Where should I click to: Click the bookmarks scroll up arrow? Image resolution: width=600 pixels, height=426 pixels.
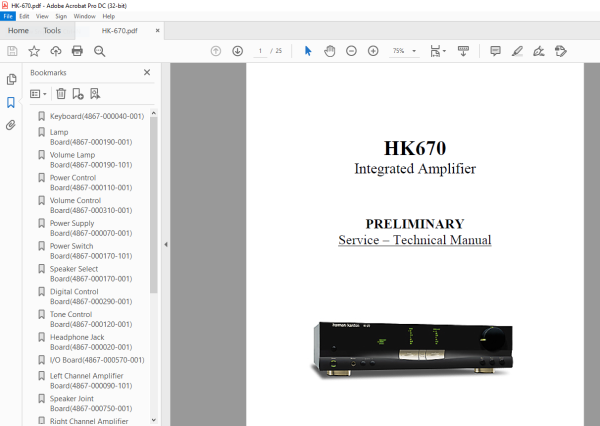click(x=154, y=113)
